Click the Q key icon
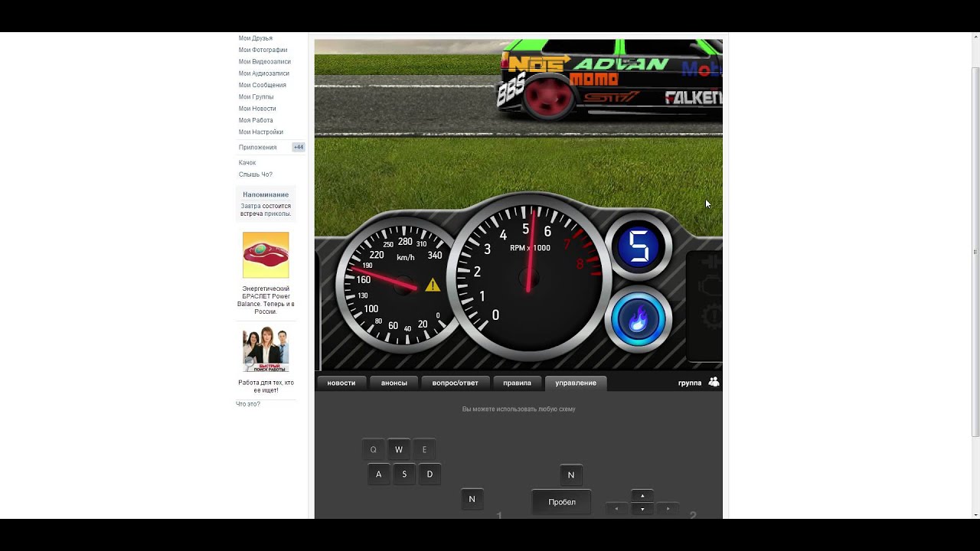 [x=374, y=450]
